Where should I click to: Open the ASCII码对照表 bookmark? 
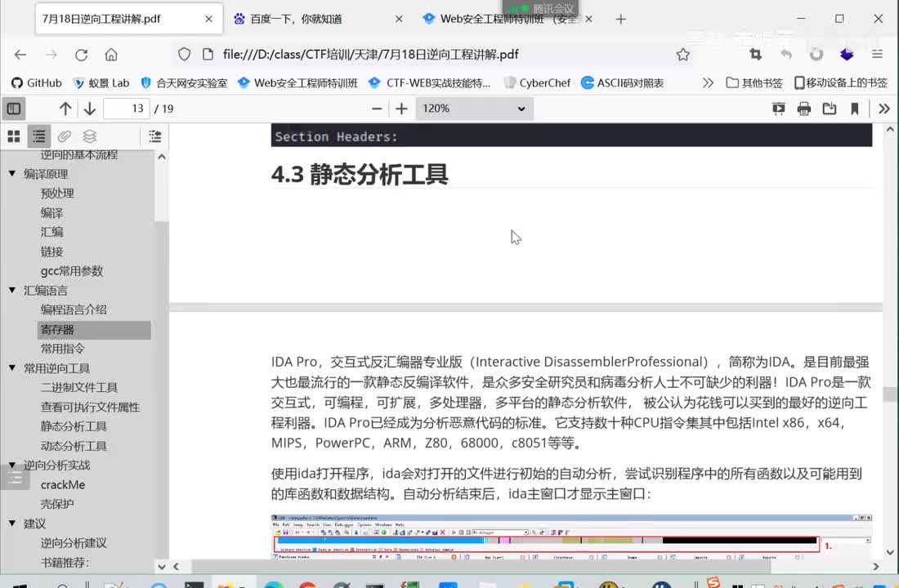[x=622, y=82]
